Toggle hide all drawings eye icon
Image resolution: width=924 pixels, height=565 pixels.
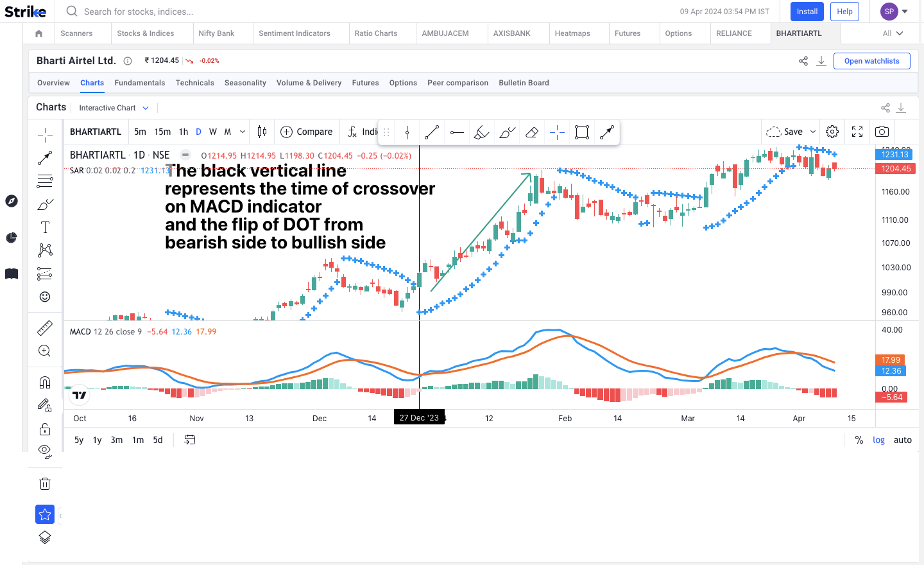tap(45, 451)
